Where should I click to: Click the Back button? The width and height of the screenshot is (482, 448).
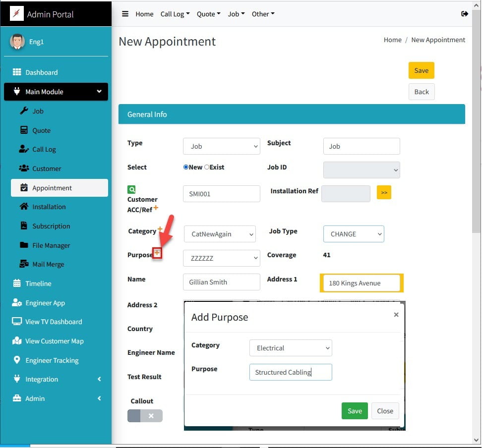(x=422, y=92)
